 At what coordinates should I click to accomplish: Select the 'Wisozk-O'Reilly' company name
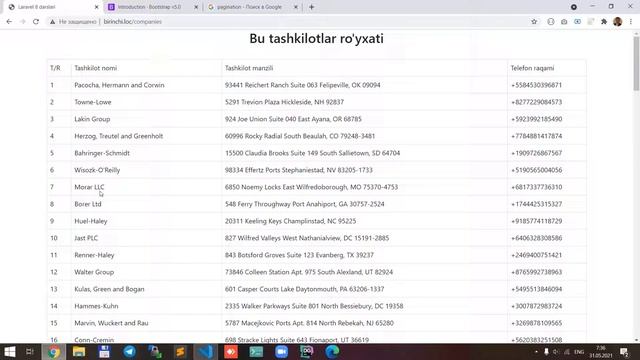pyautogui.click(x=97, y=170)
